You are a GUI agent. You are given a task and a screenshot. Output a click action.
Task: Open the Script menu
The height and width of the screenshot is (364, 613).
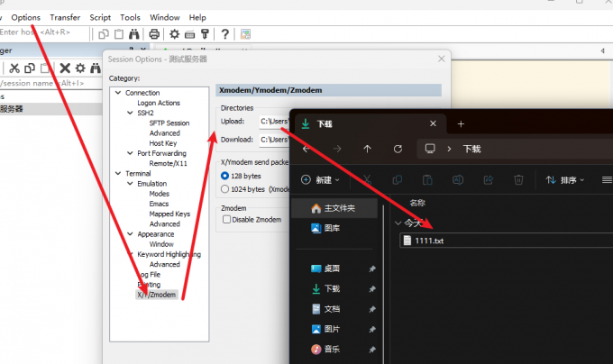click(100, 18)
